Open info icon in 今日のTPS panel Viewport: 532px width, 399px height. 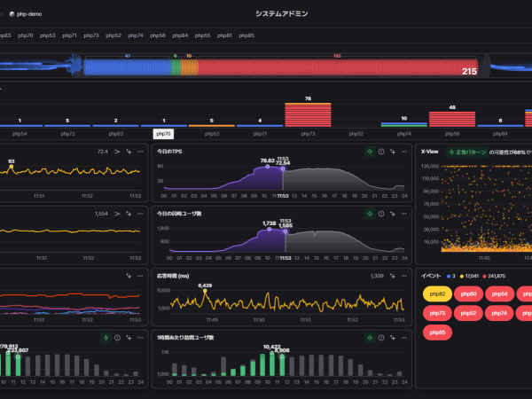pyautogui.click(x=381, y=152)
